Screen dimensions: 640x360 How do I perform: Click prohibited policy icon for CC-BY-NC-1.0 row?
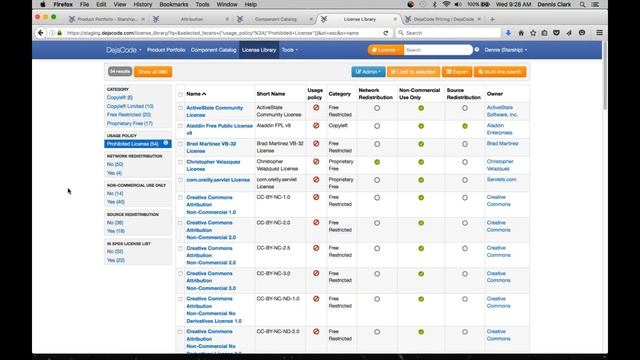coord(316,197)
